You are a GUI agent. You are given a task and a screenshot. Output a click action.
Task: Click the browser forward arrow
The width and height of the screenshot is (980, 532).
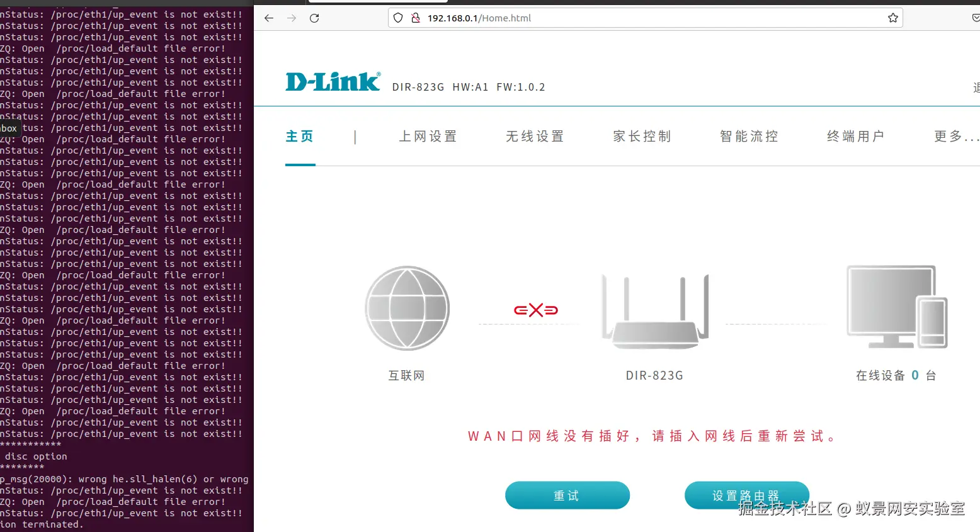pos(292,18)
